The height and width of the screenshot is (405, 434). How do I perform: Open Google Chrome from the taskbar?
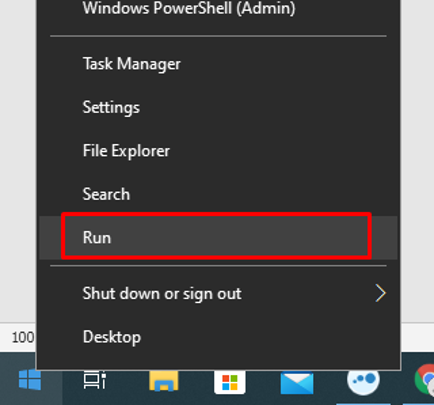[424, 380]
